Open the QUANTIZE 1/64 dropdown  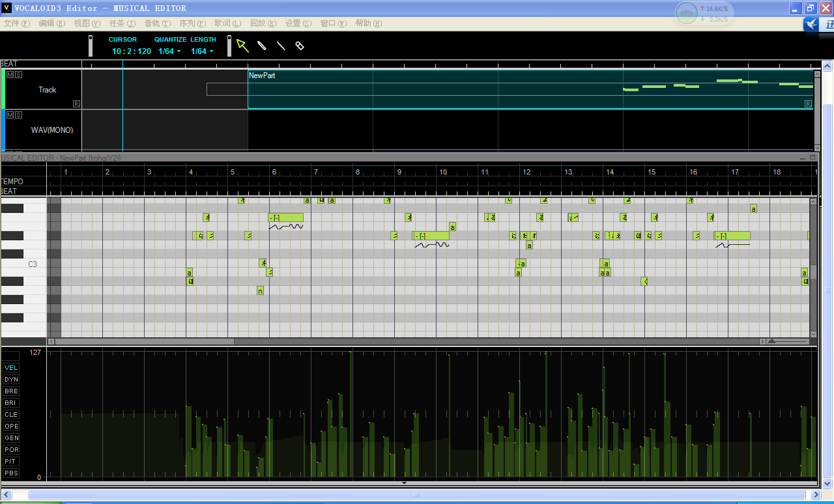[x=169, y=51]
